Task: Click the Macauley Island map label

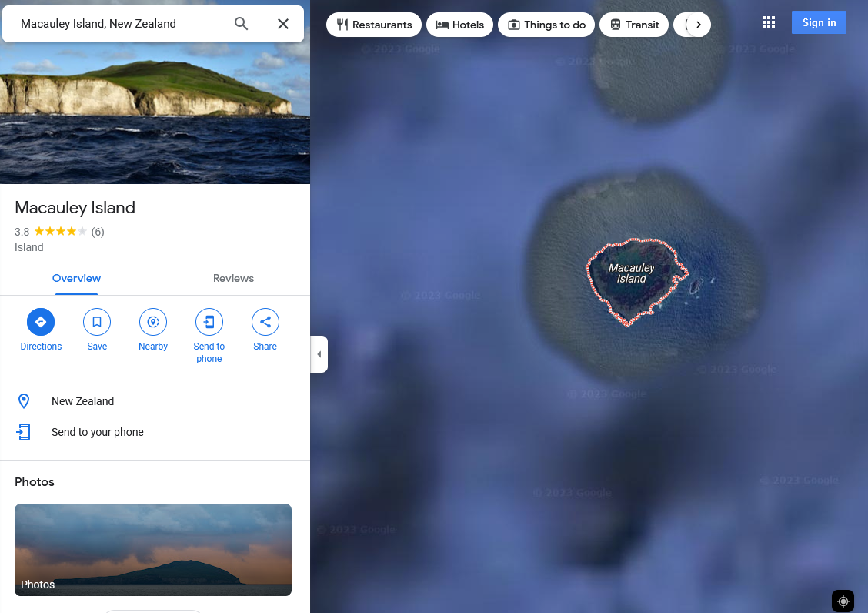Action: [632, 273]
